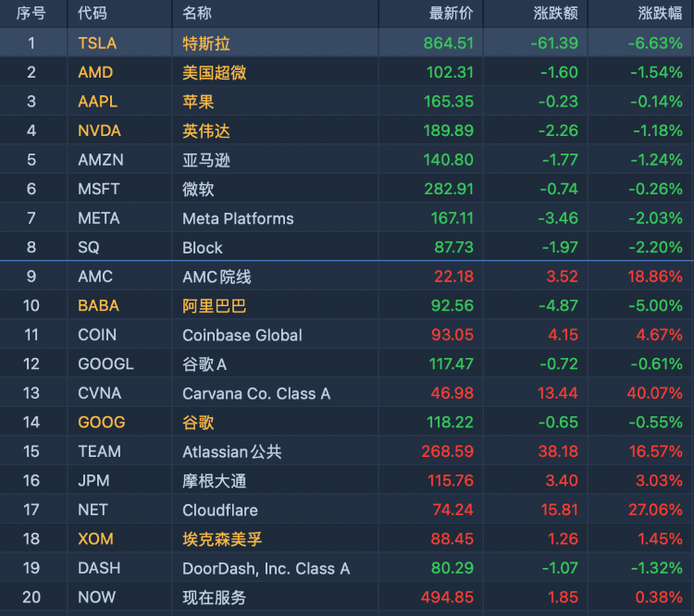Click NVDA 英伟达 name
Image resolution: width=694 pixels, height=616 pixels.
coord(205,130)
